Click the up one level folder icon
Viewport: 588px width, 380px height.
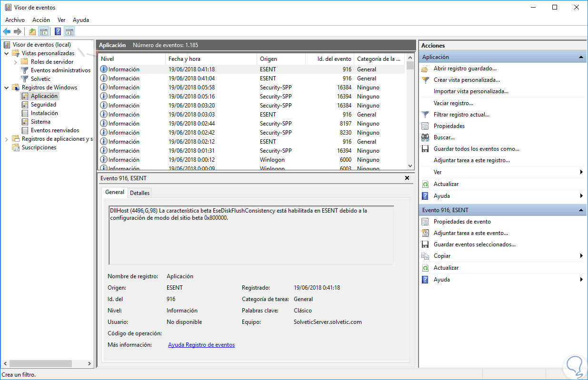click(x=32, y=32)
